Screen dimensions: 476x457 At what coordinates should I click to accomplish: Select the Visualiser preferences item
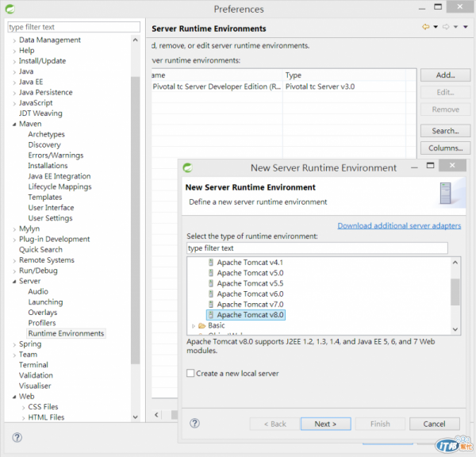tap(35, 386)
